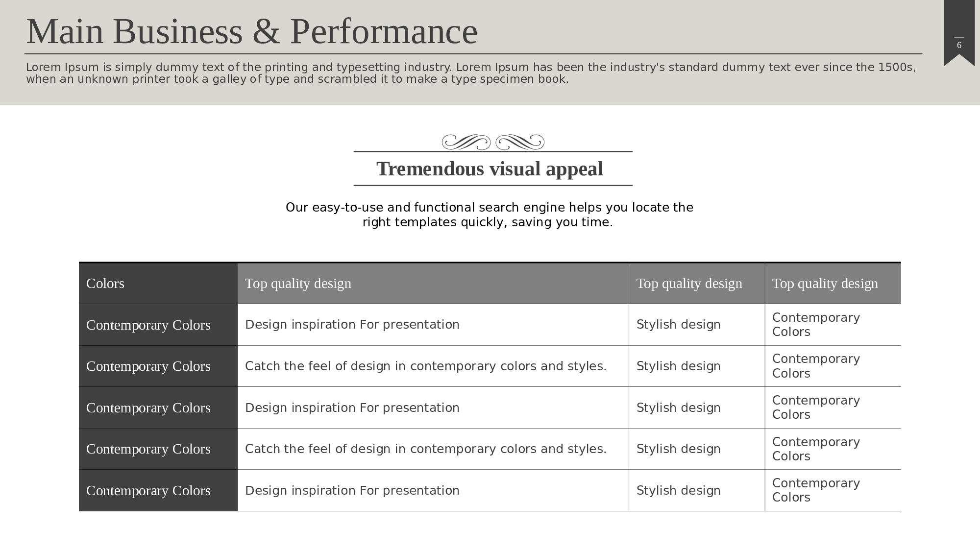Screen dimensions: 980x551
Task: Click the bottom dark "Contemporary Colors" row label
Action: (x=158, y=490)
